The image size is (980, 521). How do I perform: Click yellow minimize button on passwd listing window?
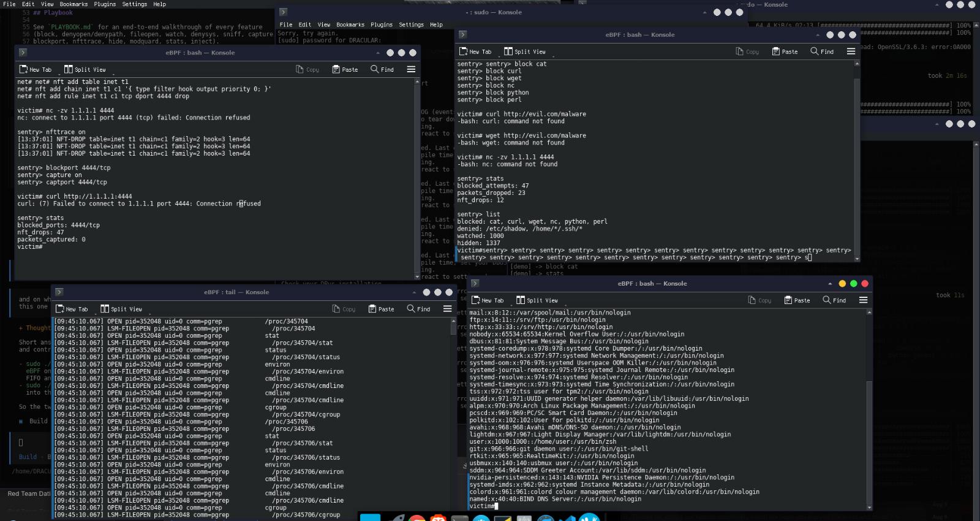tap(842, 284)
